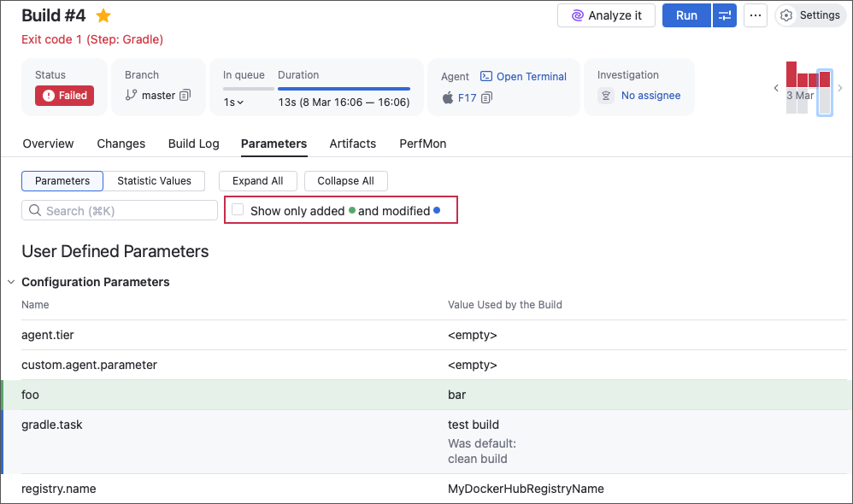Select the Parameters toggle button
Viewport: 853px width, 504px height.
(62, 181)
